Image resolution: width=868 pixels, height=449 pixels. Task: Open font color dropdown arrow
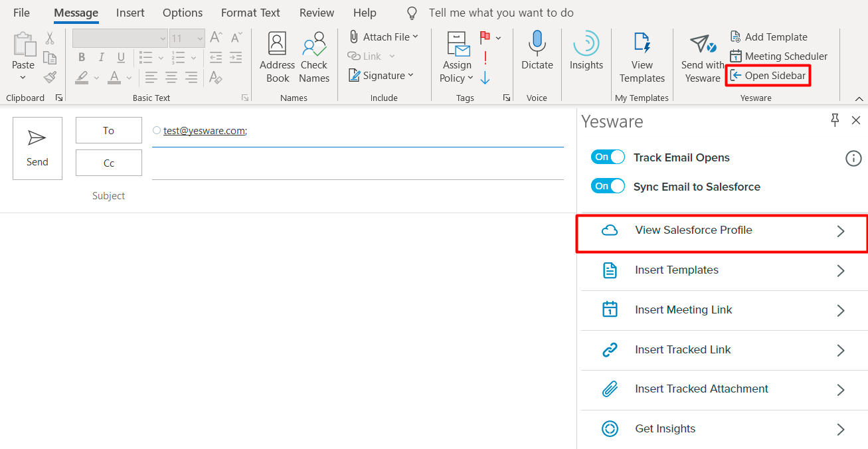point(129,78)
